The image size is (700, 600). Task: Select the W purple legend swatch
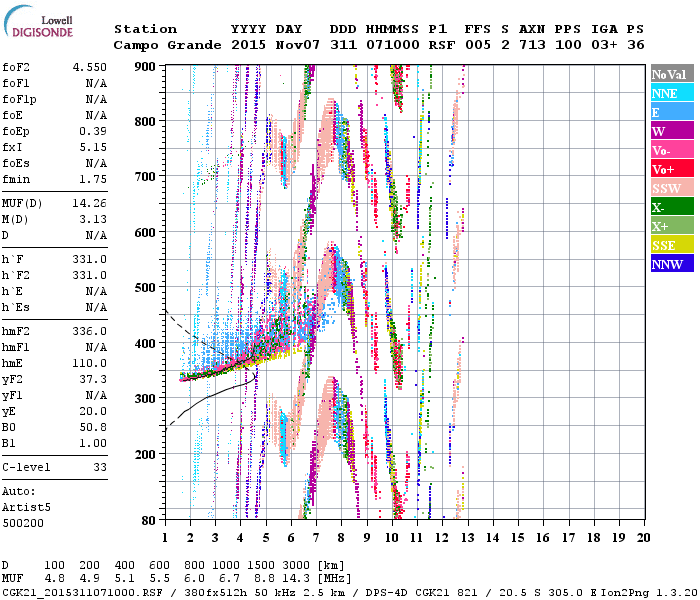(x=672, y=130)
